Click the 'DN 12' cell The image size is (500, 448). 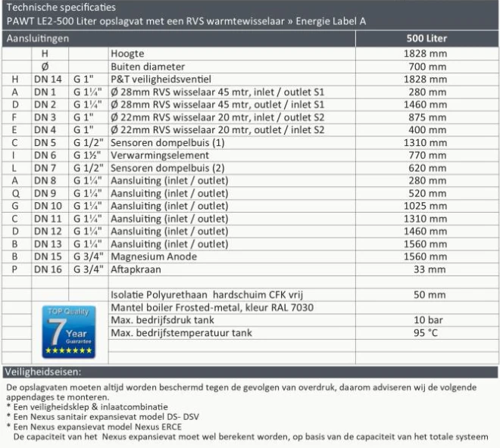[48, 231]
